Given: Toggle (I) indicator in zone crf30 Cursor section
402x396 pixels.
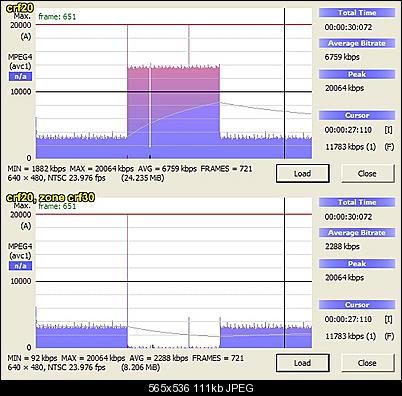Looking at the screenshot, I should pyautogui.click(x=389, y=319).
